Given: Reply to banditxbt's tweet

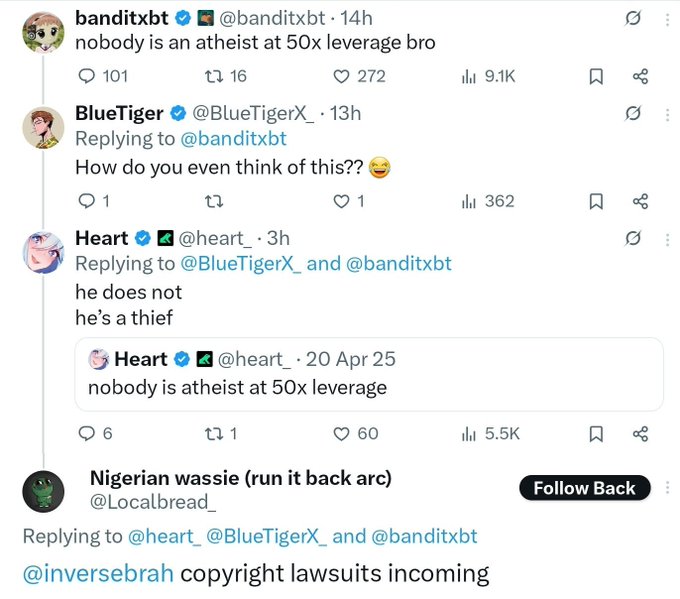Looking at the screenshot, I should click(86, 76).
